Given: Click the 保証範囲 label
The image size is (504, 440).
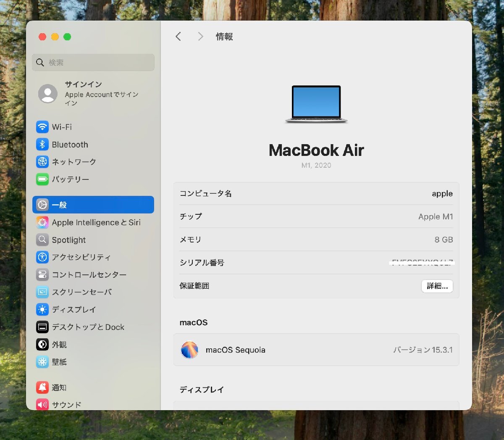Looking at the screenshot, I should click(x=194, y=286).
